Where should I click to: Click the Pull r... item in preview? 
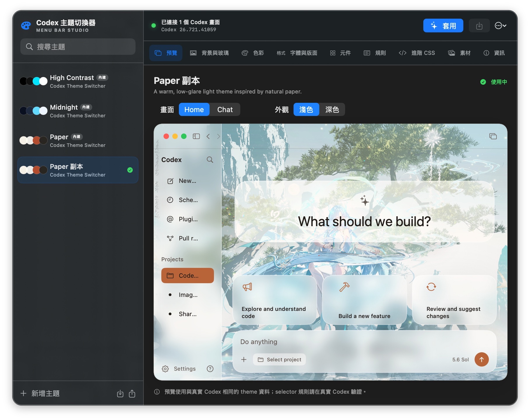(x=187, y=238)
